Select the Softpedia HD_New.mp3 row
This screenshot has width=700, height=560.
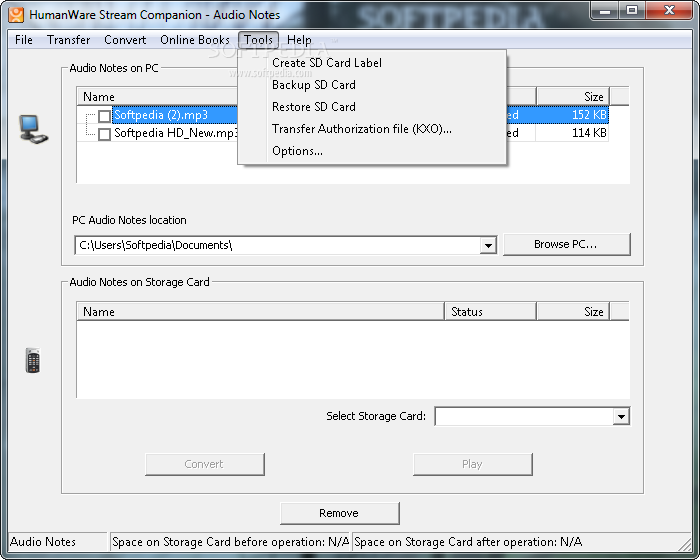click(x=175, y=133)
